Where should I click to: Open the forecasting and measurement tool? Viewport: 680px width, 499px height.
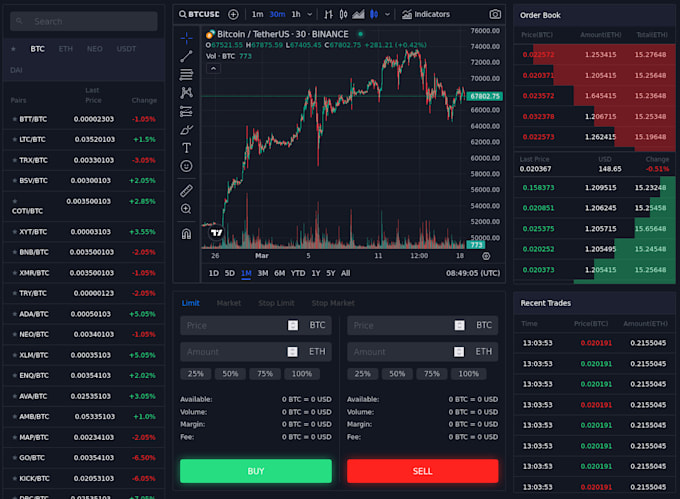[186, 111]
